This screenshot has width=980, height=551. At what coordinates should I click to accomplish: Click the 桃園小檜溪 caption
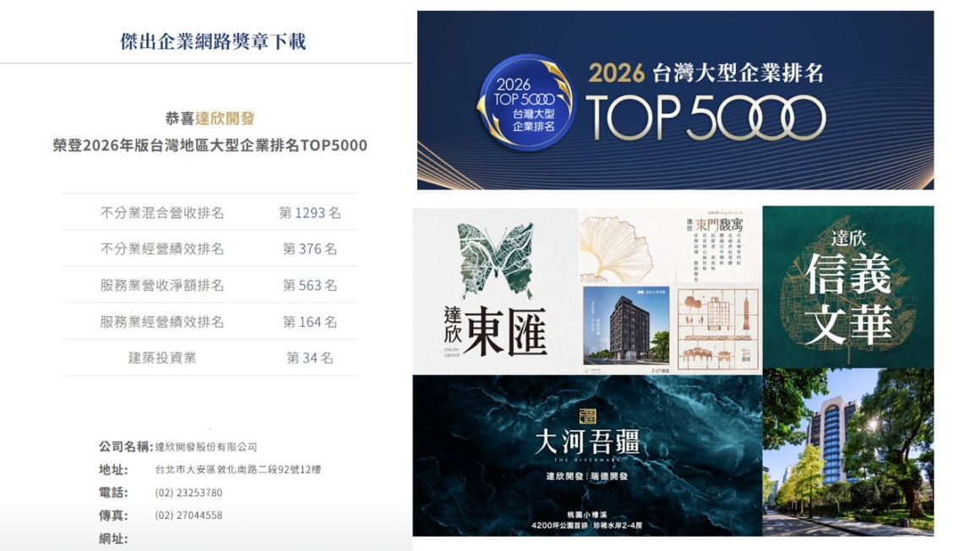pyautogui.click(x=587, y=515)
